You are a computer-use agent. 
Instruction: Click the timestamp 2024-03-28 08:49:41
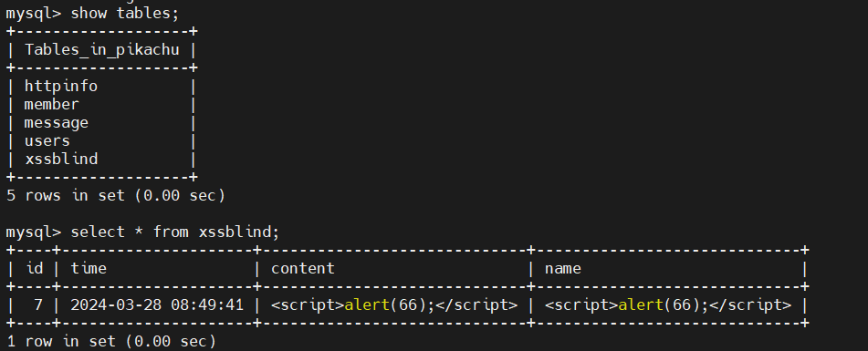157,305
